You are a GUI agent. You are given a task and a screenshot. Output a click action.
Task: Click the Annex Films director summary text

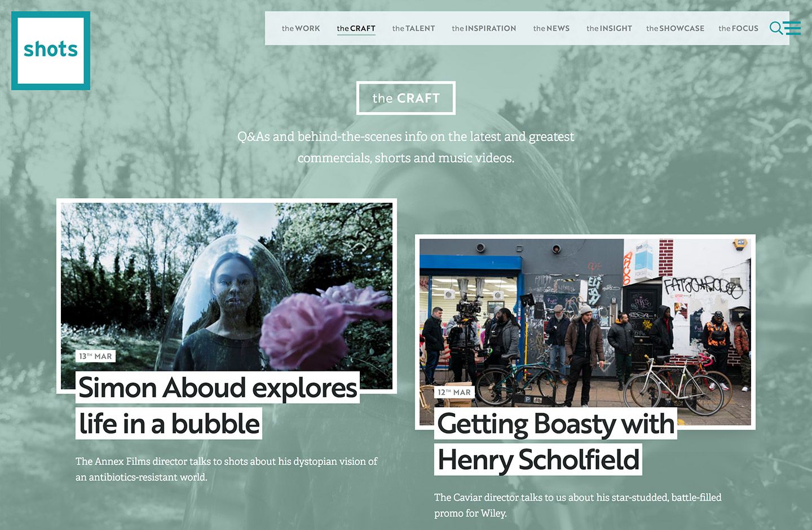point(226,469)
